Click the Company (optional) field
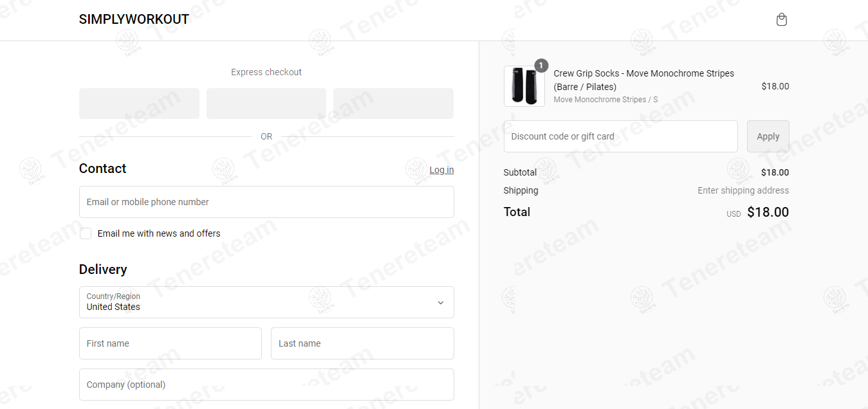Screen dimensions: 868x409 point(266,385)
